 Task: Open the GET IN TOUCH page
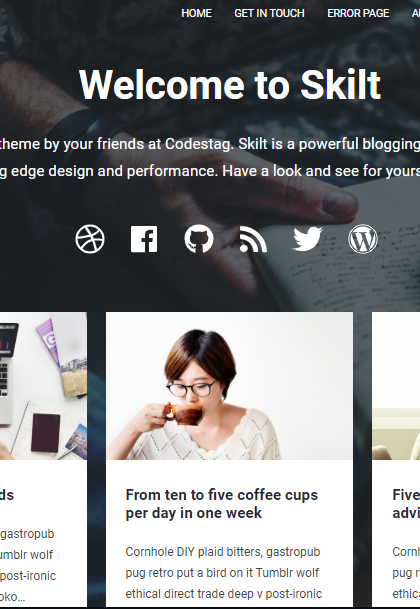pyautogui.click(x=269, y=13)
